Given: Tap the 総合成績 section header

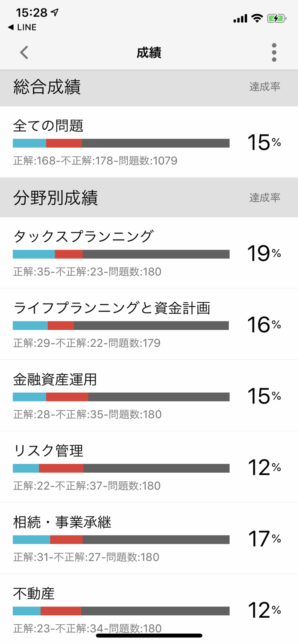Looking at the screenshot, I should (x=42, y=87).
